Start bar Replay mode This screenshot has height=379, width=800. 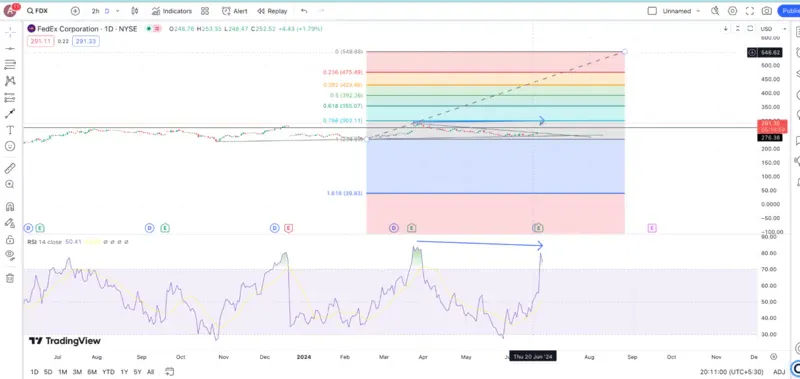coord(272,11)
